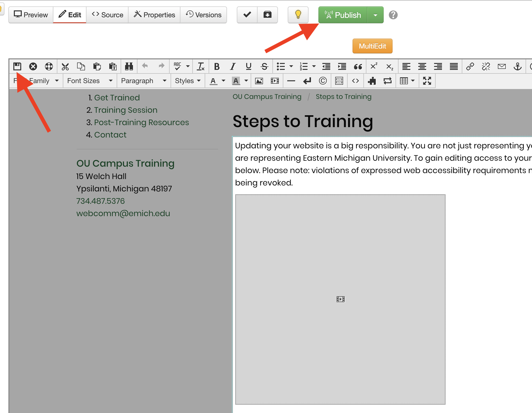Click the Anchor icon

tap(517, 66)
